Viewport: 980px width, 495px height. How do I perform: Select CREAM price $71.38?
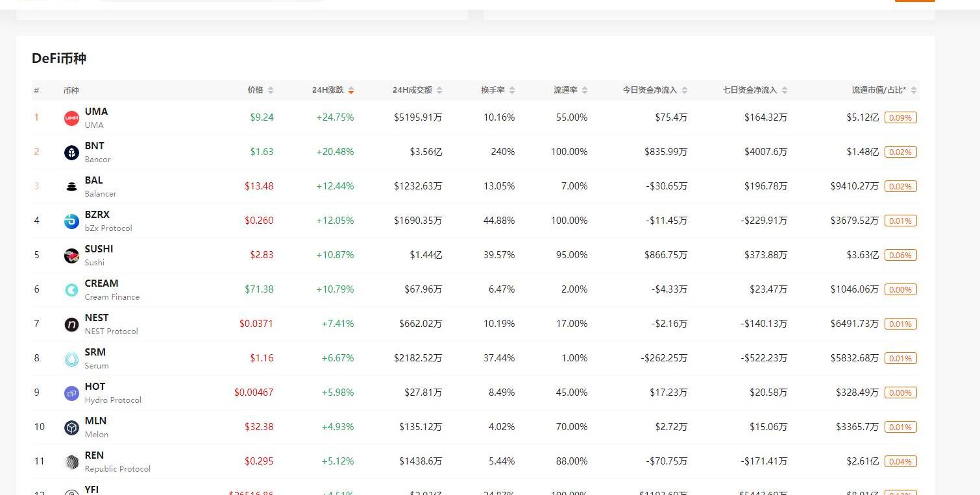[259, 289]
